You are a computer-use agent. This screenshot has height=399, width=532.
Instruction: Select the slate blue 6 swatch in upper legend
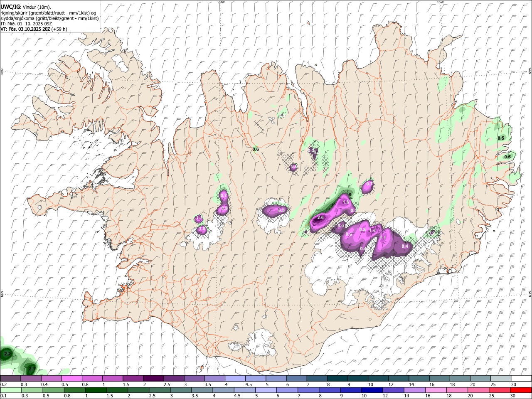tap(296, 378)
